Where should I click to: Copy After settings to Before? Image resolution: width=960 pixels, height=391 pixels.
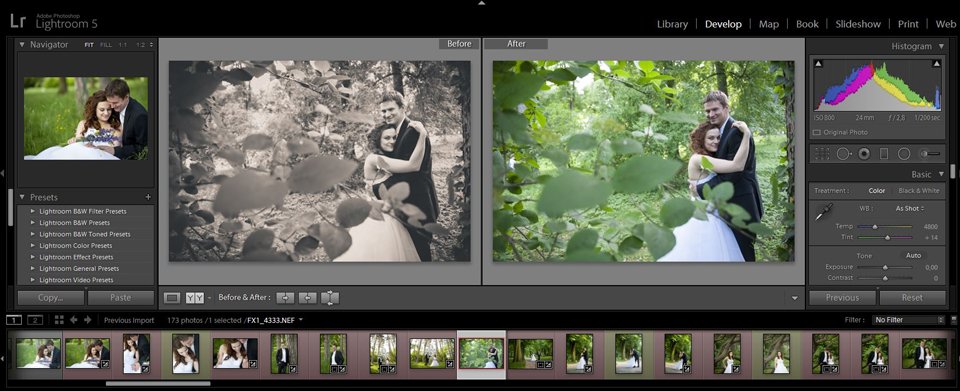pos(307,298)
